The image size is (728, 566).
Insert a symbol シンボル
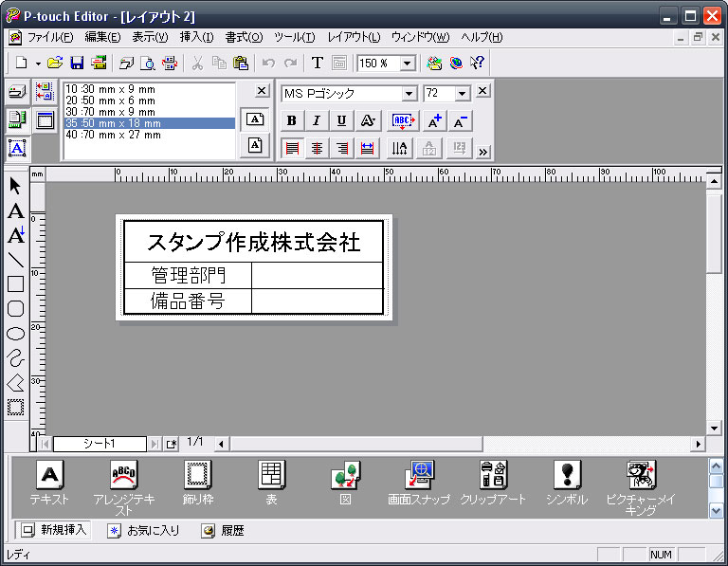tap(567, 483)
